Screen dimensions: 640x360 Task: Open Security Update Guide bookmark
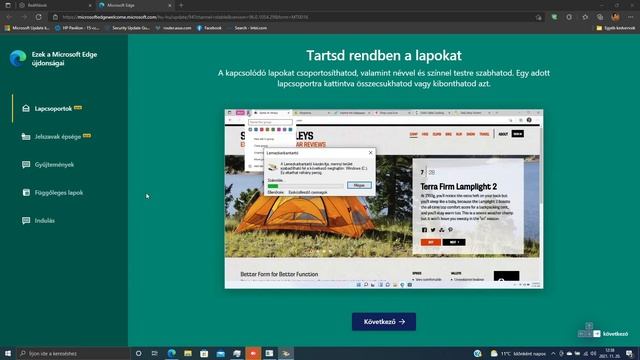127,28
